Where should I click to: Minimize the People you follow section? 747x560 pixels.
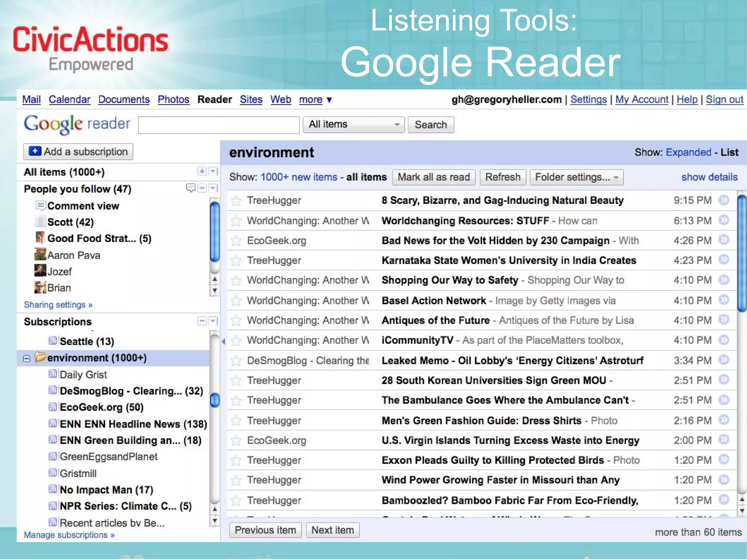pos(202,188)
